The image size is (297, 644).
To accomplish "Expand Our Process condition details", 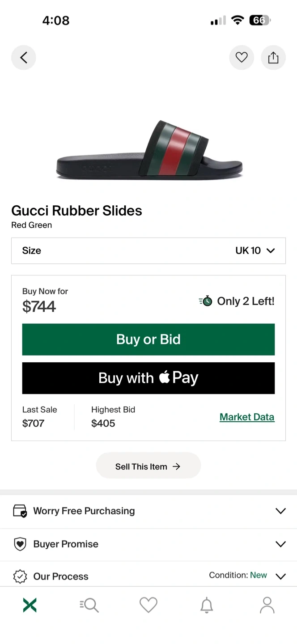I will tap(280, 576).
